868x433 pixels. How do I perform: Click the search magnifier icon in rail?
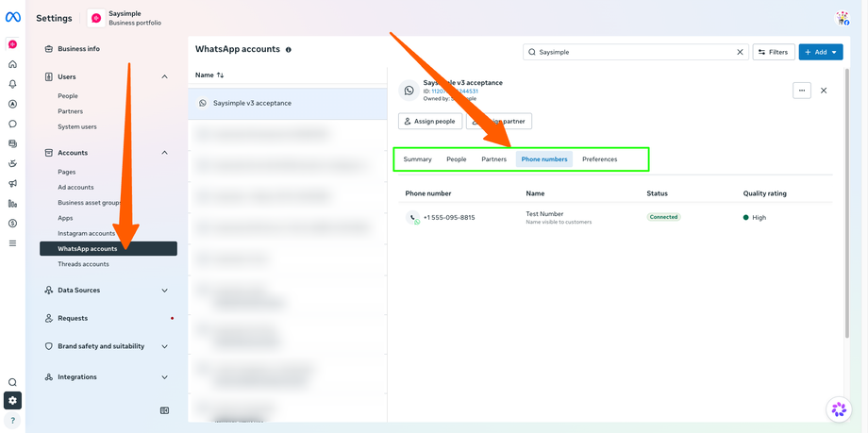[x=12, y=383]
